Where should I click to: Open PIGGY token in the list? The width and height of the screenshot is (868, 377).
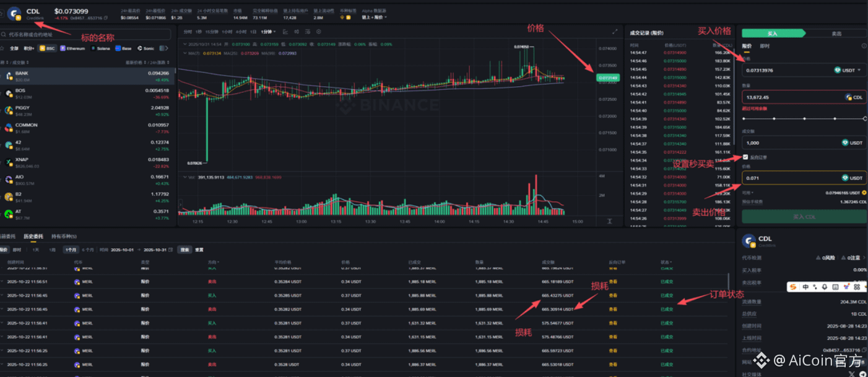87,111
